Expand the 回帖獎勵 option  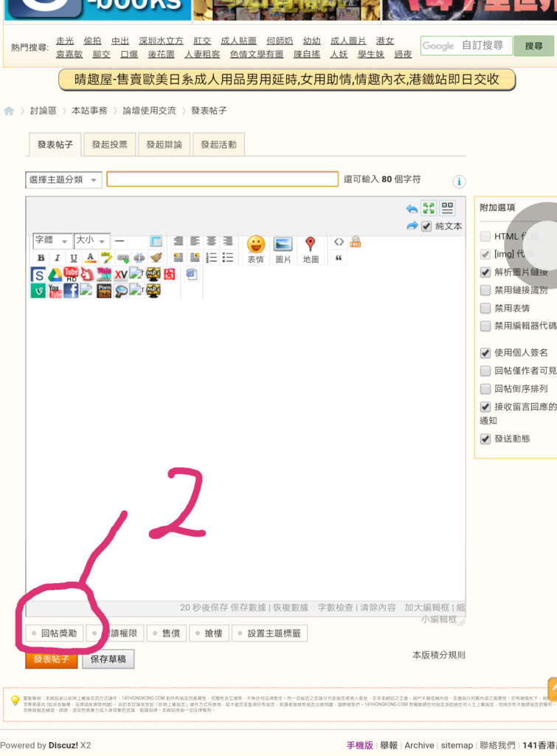(x=55, y=633)
